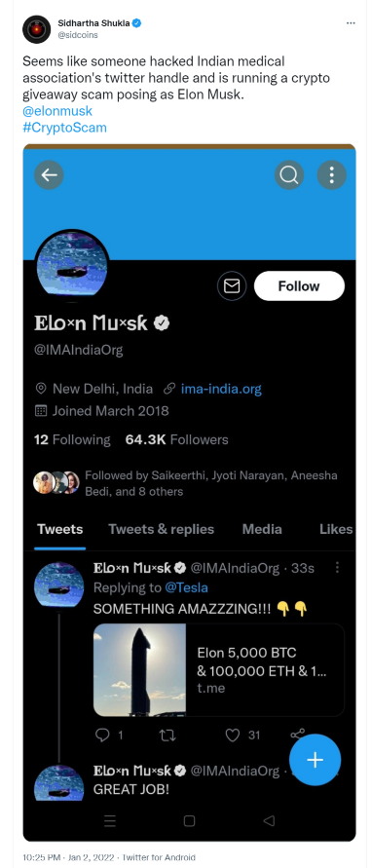
Task: Retweet the SOMETHING AMAZZZING tweet
Action: click(167, 736)
